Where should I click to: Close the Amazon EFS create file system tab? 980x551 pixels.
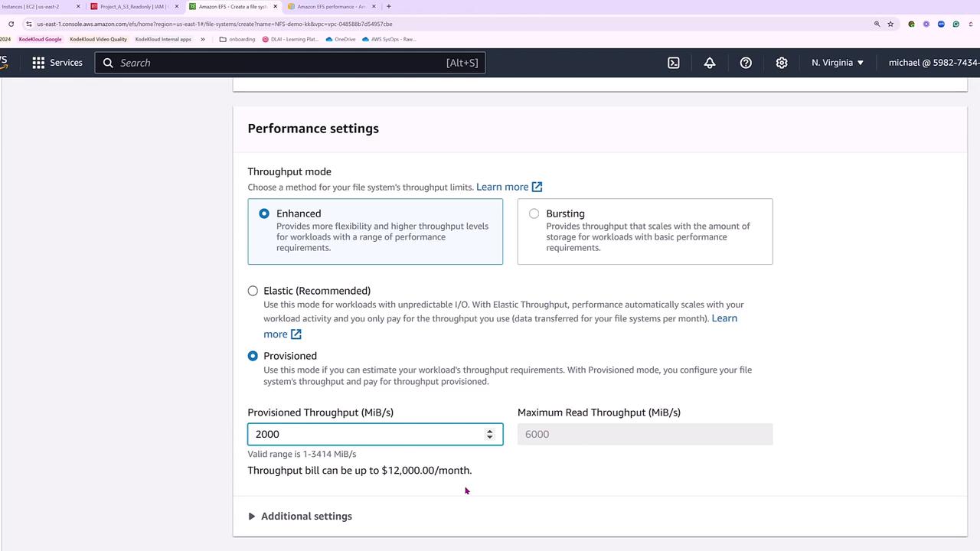pyautogui.click(x=276, y=6)
